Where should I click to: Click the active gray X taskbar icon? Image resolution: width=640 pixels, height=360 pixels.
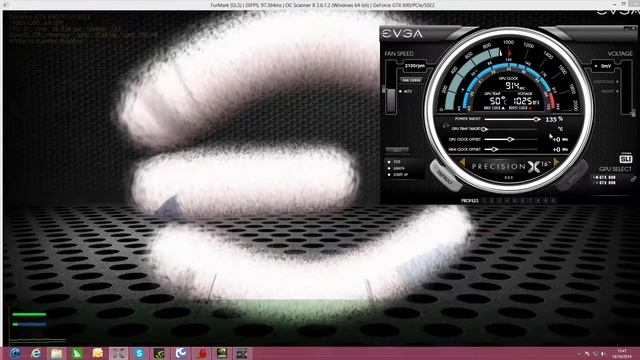coord(118,353)
